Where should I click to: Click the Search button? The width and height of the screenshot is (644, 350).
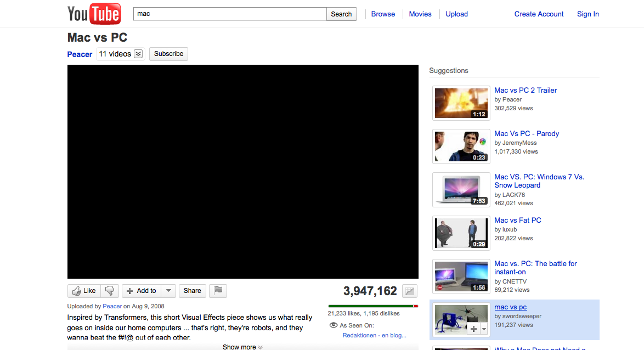coord(341,14)
